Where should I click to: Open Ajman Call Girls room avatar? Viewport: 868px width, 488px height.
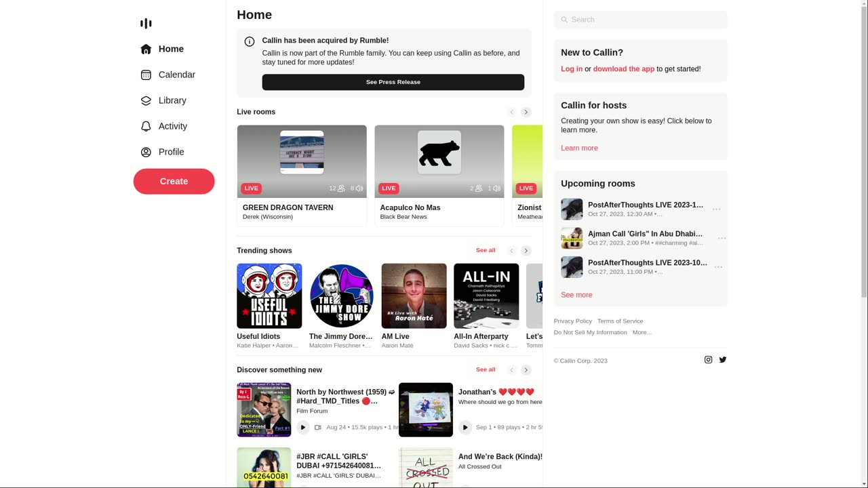point(572,239)
